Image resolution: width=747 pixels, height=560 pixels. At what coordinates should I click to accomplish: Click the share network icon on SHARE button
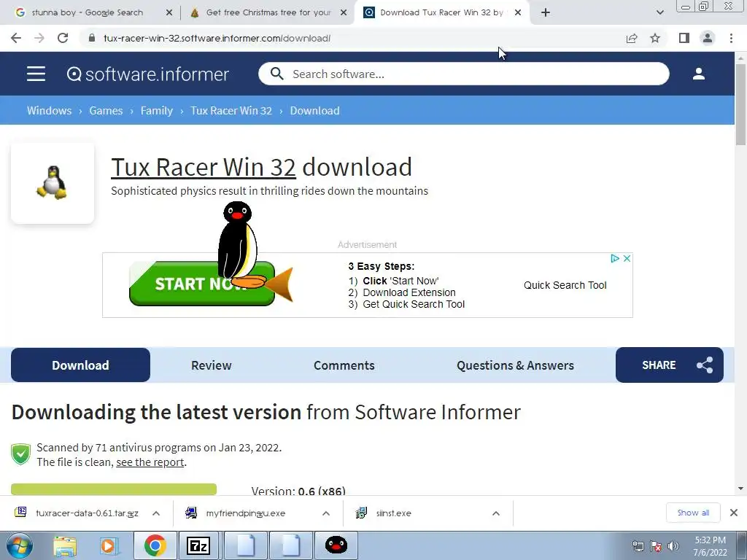(705, 365)
